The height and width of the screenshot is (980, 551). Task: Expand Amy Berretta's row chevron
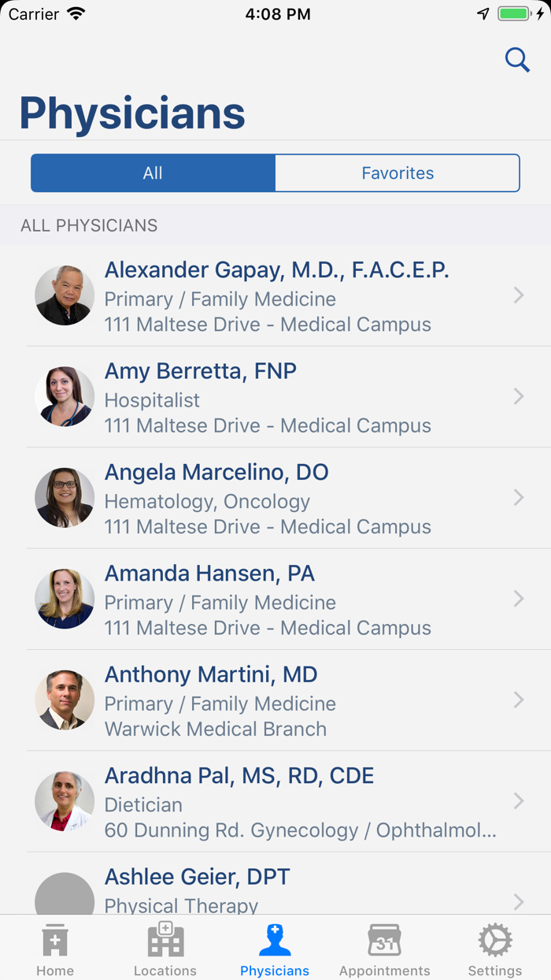pos(519,396)
